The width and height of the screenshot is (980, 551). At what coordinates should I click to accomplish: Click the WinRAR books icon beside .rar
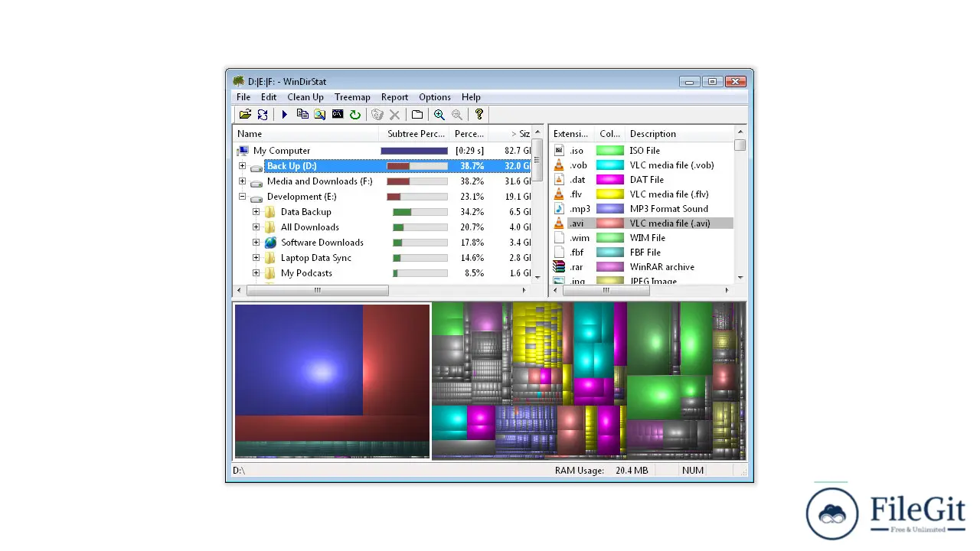(559, 267)
